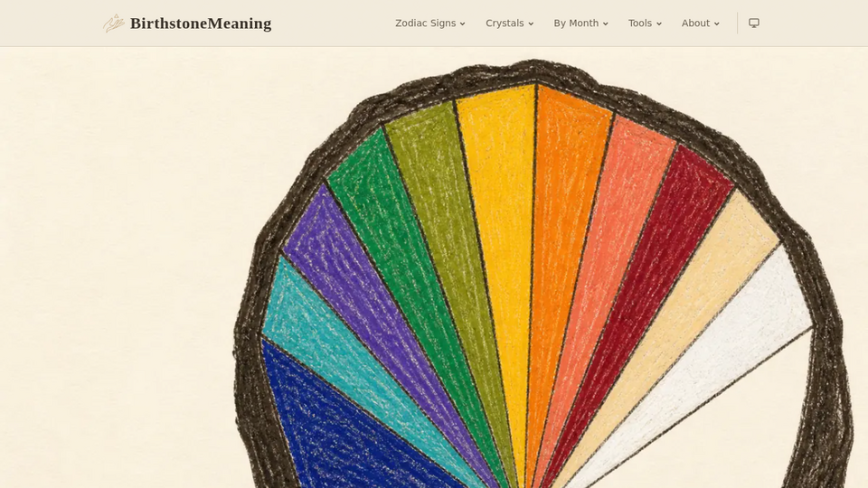Screen dimensions: 868x488
Task: Open the Crystals menu
Action: (509, 23)
